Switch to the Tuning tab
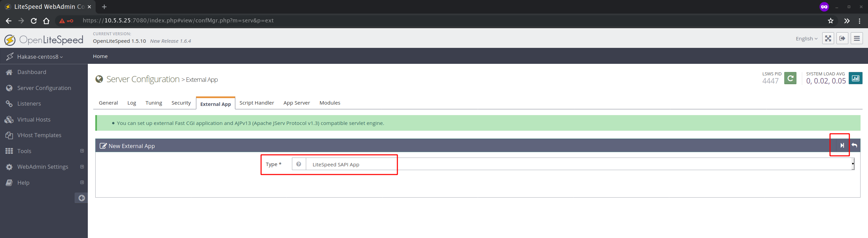Screen dimensions: 868x238 coord(154,103)
